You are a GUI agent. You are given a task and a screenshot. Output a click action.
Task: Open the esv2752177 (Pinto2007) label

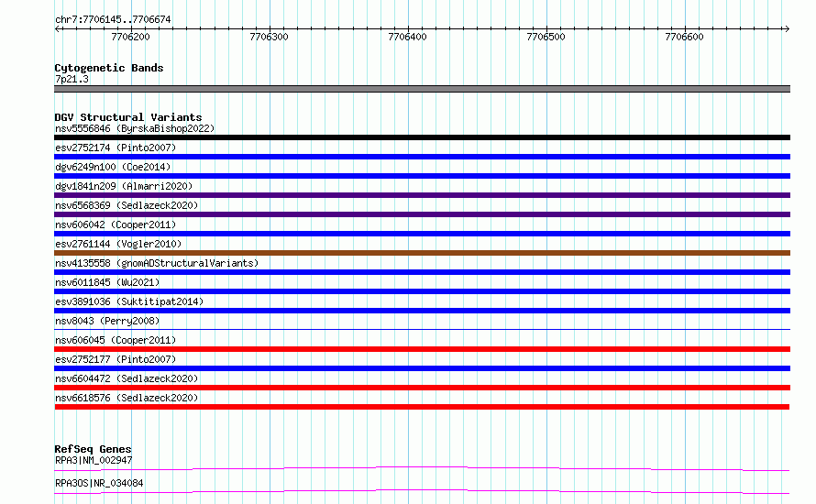(116, 359)
